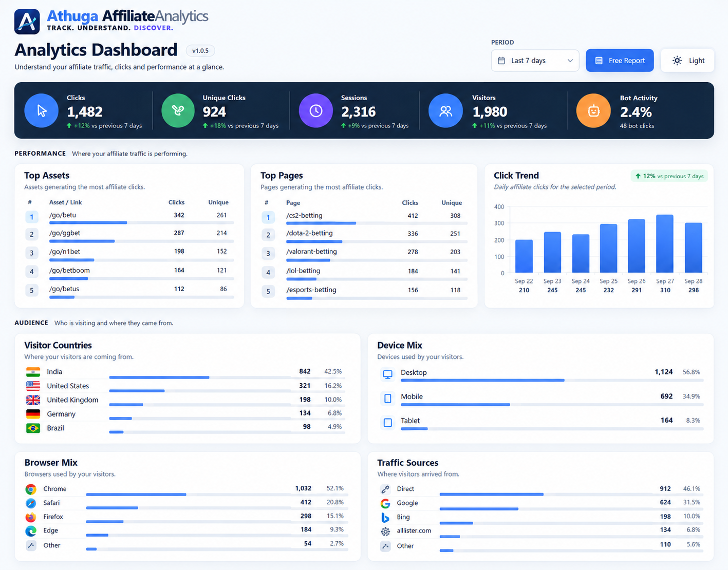Click the Sep 22 bar in Click Trend
The image size is (728, 570).
click(524, 256)
